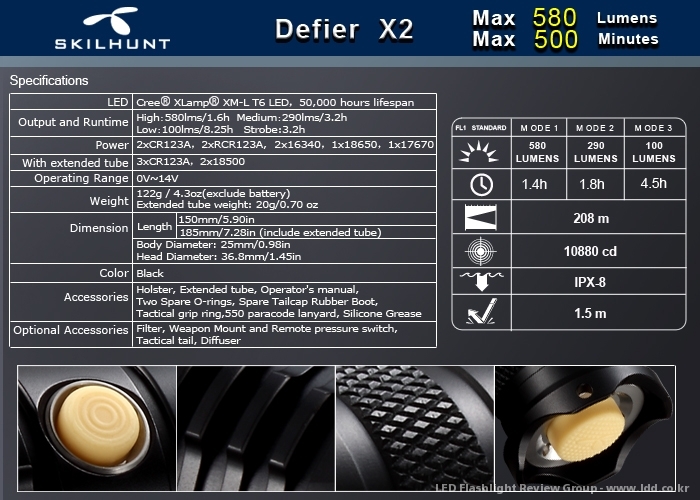Click the peak beam intensity target icon
The height and width of the screenshot is (500, 700).
(480, 251)
